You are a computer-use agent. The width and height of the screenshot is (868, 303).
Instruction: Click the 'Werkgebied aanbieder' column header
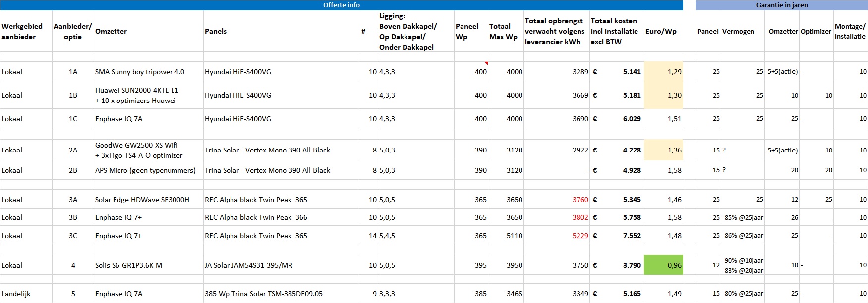tap(26, 31)
